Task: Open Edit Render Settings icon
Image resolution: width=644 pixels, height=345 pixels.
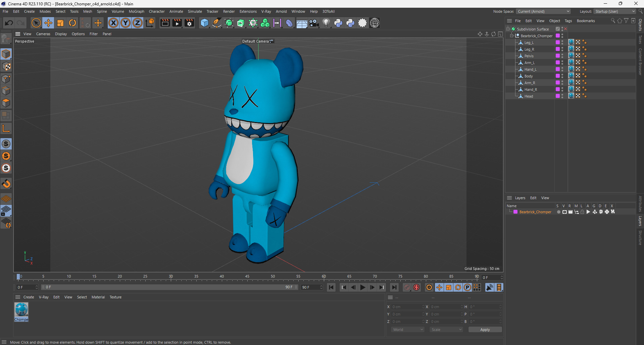Action: pyautogui.click(x=190, y=23)
